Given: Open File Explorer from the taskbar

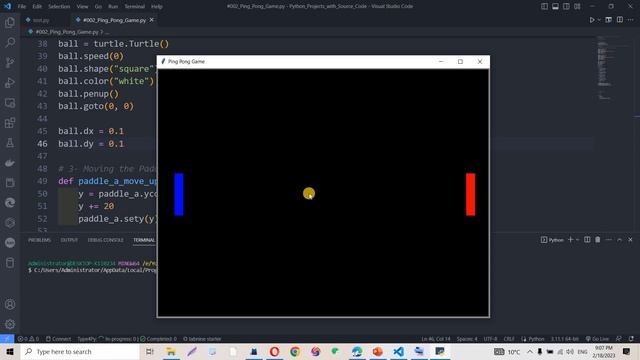Looking at the screenshot, I should click(171, 351).
